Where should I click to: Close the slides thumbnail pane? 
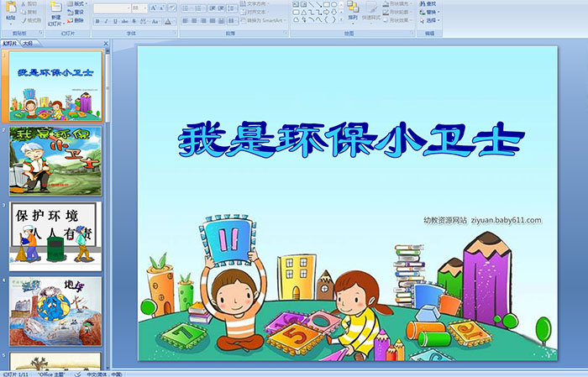coord(106,44)
